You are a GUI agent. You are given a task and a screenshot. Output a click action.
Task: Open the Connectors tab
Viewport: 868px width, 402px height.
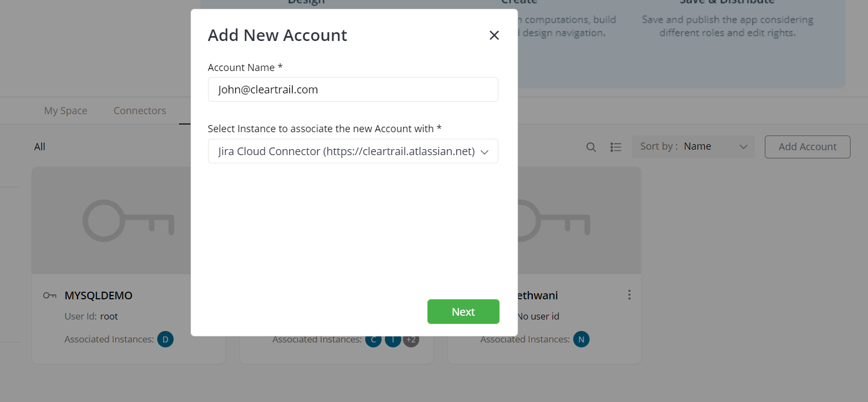[140, 110]
